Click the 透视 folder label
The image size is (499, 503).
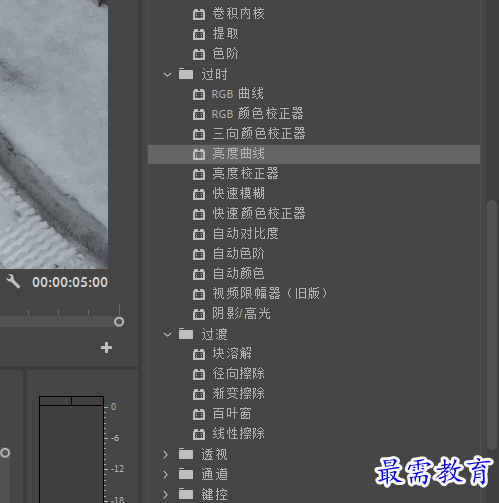tap(214, 454)
